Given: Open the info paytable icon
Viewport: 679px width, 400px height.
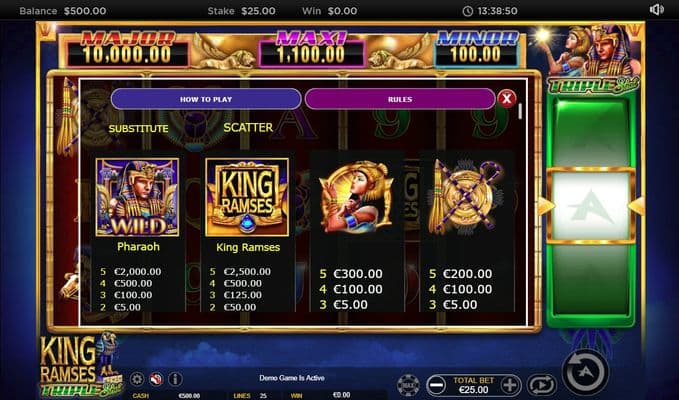Looking at the screenshot, I should [175, 379].
